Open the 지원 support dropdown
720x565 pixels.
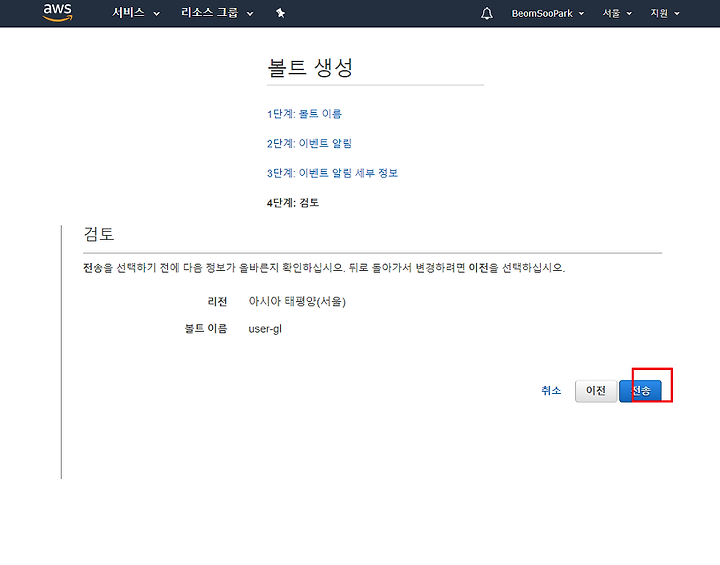tap(665, 13)
